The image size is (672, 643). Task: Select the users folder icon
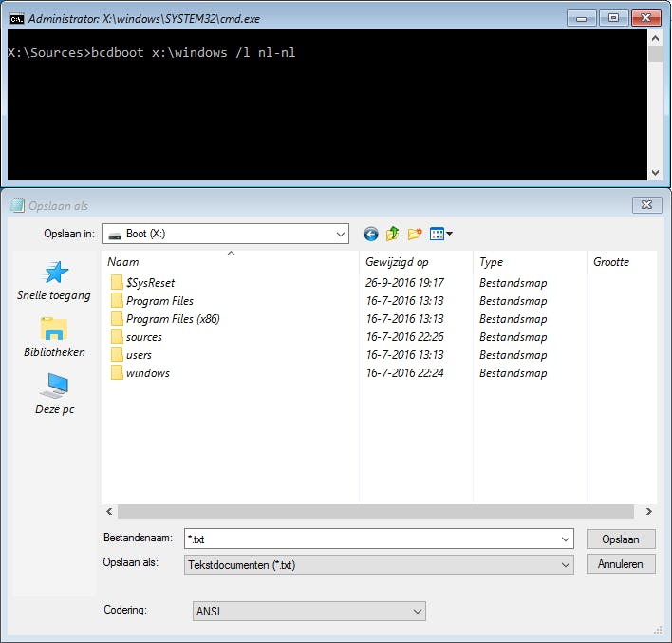click(117, 355)
